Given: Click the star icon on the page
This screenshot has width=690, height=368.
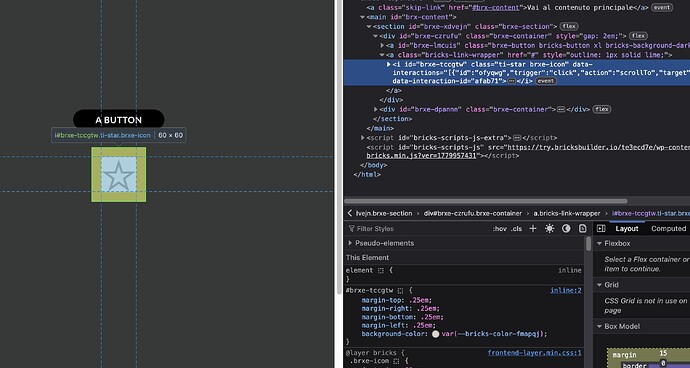Looking at the screenshot, I should pos(118,175).
